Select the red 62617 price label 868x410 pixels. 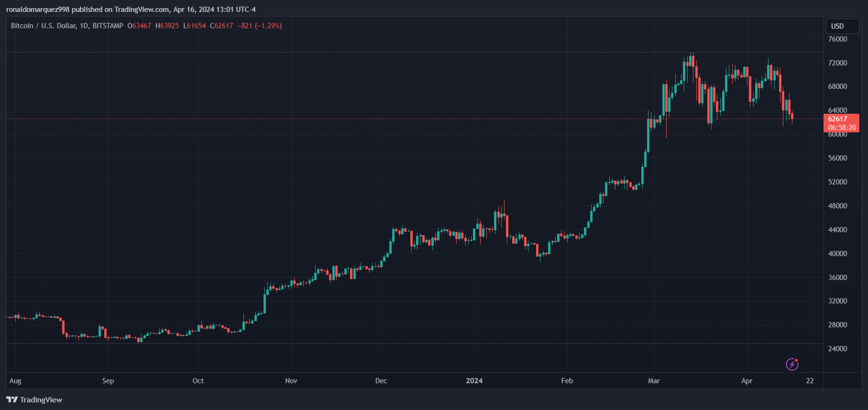[x=837, y=119]
